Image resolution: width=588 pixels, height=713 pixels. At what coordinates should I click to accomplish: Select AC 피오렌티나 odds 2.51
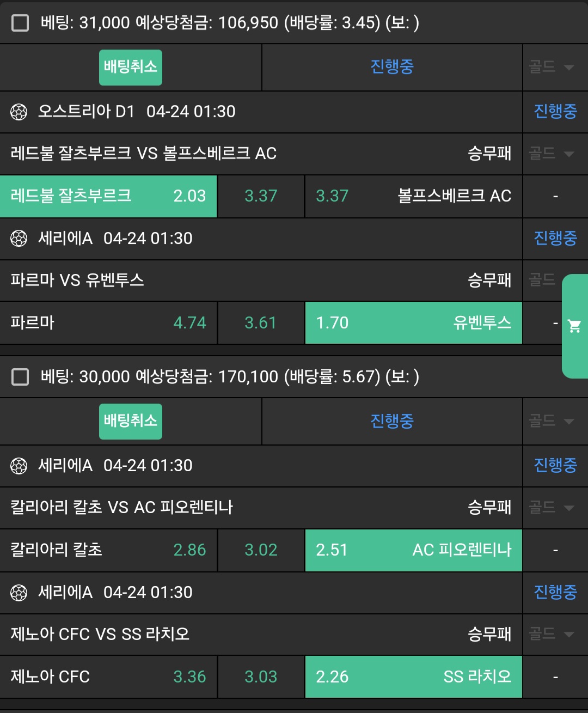pos(413,550)
